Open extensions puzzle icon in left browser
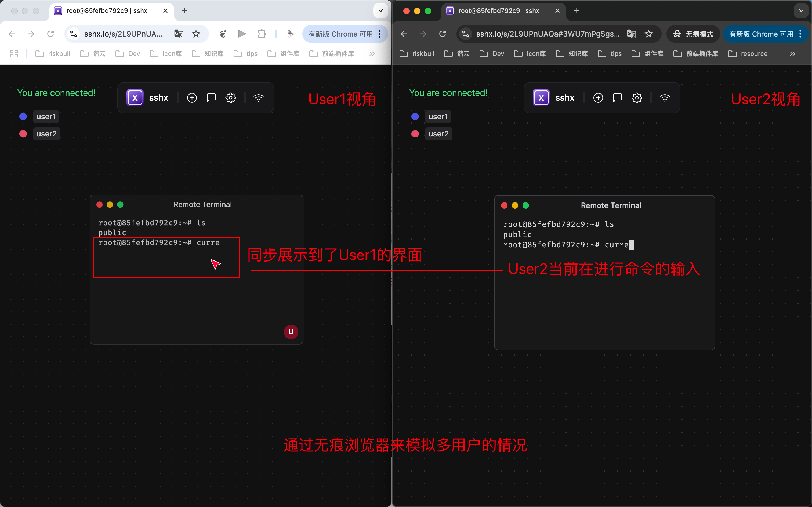The width and height of the screenshot is (812, 507). point(262,34)
